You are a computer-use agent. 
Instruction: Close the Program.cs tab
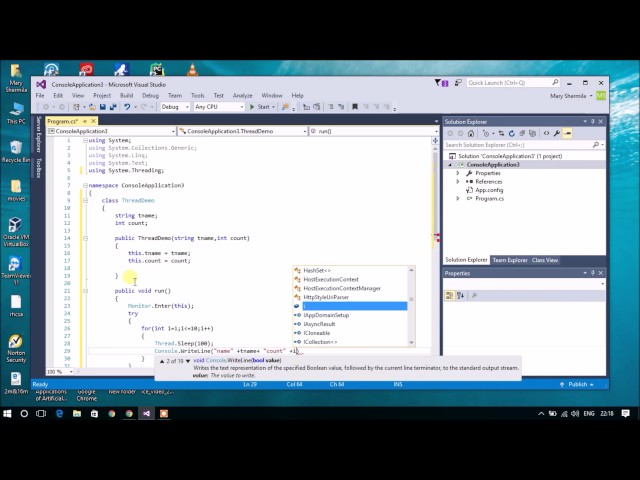[93, 121]
